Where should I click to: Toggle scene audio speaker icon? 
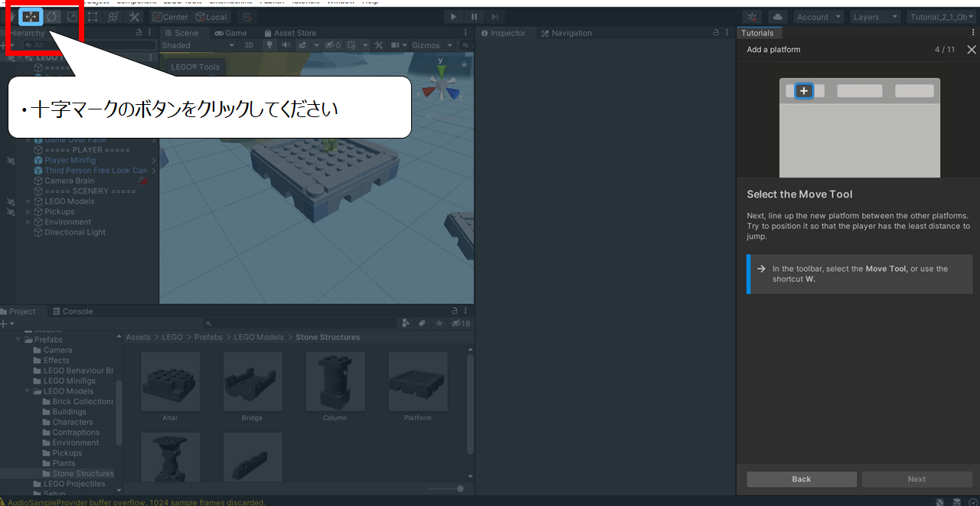pyautogui.click(x=286, y=45)
